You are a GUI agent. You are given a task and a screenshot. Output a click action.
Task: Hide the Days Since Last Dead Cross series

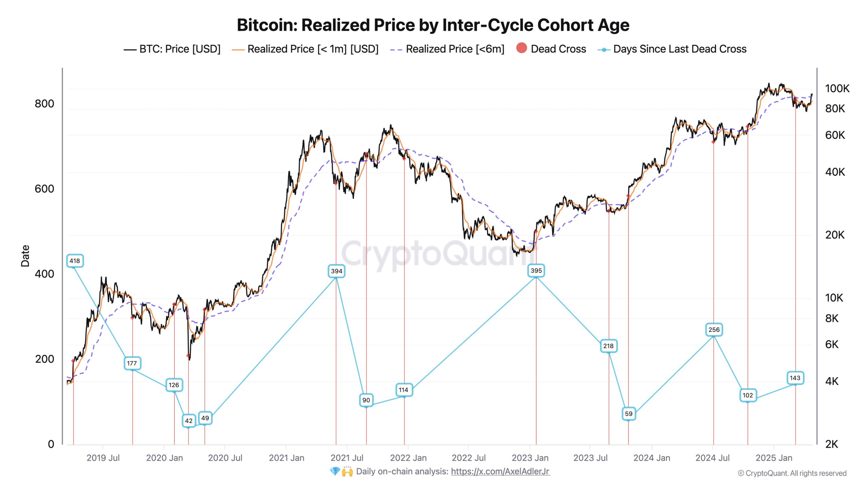[680, 49]
